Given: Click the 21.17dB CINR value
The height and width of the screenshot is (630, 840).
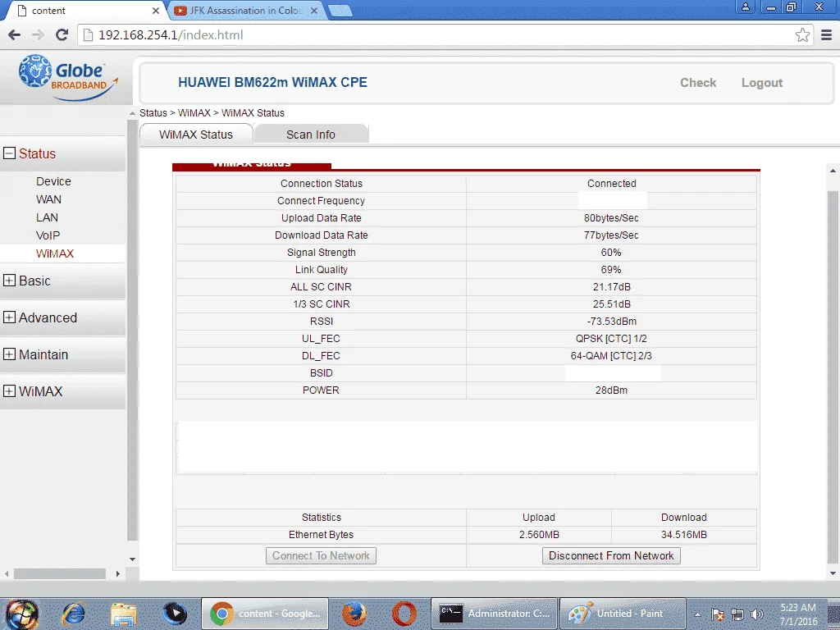Looking at the screenshot, I should click(612, 286).
